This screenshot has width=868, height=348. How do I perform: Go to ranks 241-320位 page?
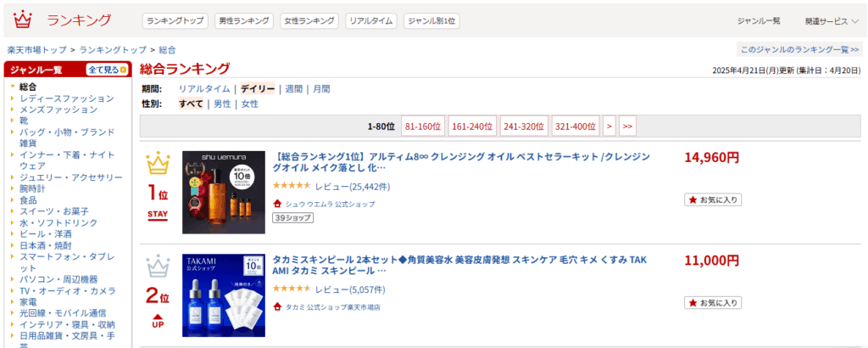524,126
